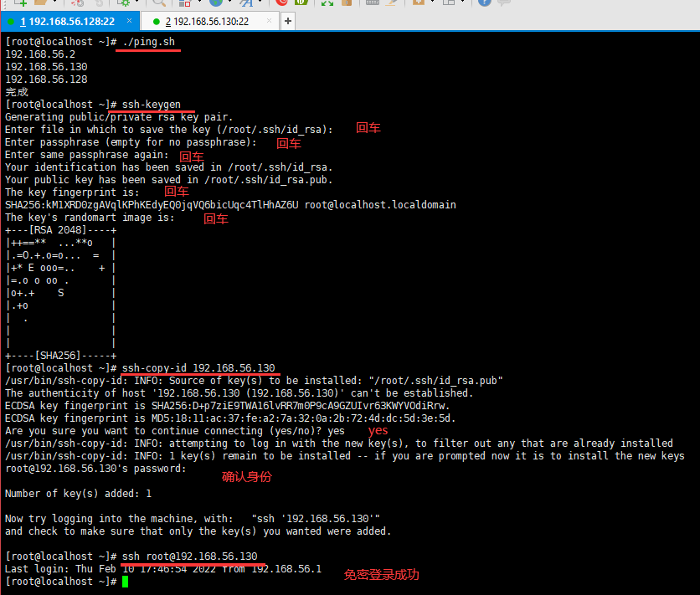Screen dimensions: 700x595
Task: Click the './ping.sh' command text
Action: click(149, 42)
